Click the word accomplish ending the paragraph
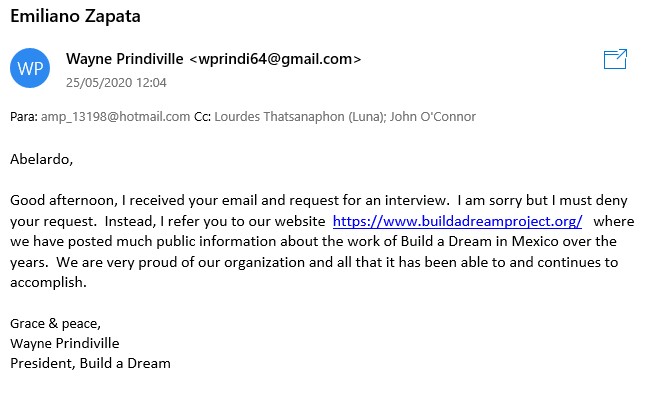665x402 pixels. click(48, 282)
